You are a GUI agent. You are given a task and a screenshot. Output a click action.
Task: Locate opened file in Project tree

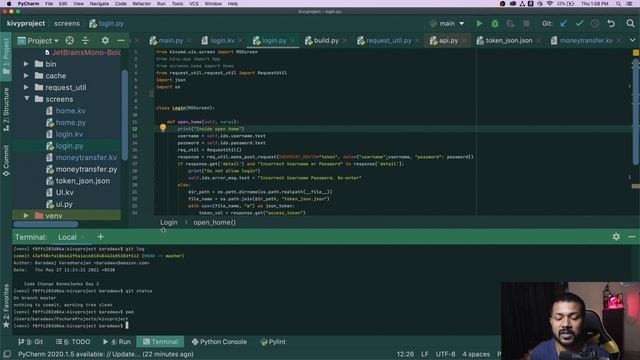(70, 40)
